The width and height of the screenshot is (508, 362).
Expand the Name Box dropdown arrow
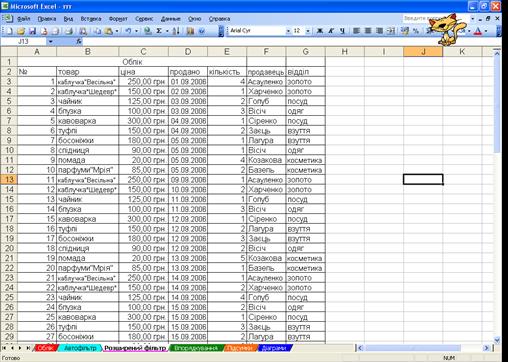tap(50, 42)
